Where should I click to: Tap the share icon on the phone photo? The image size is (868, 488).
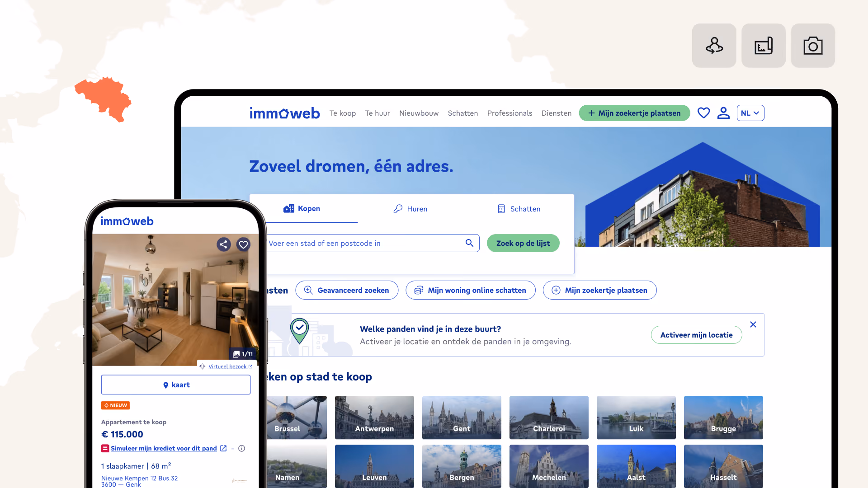pyautogui.click(x=223, y=244)
